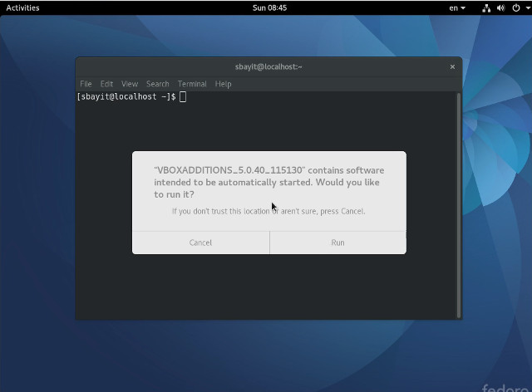
Task: Open the Edit menu in Terminal
Action: (x=106, y=84)
